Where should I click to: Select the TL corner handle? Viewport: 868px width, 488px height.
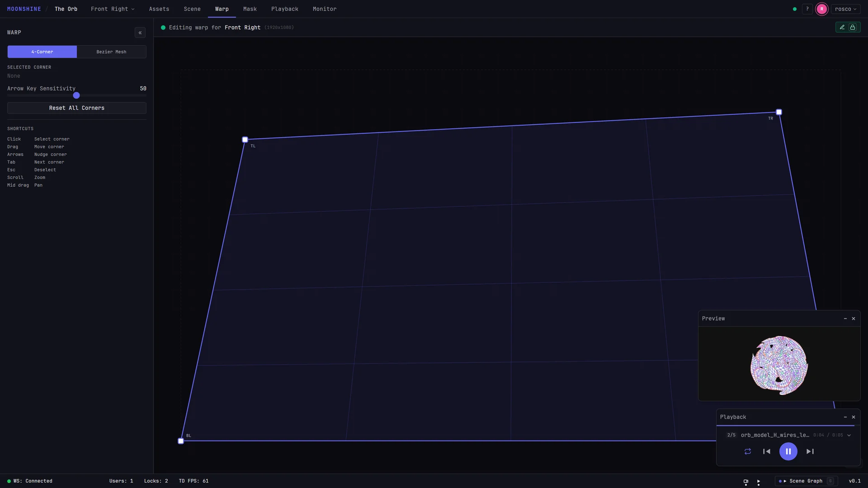[x=245, y=140]
